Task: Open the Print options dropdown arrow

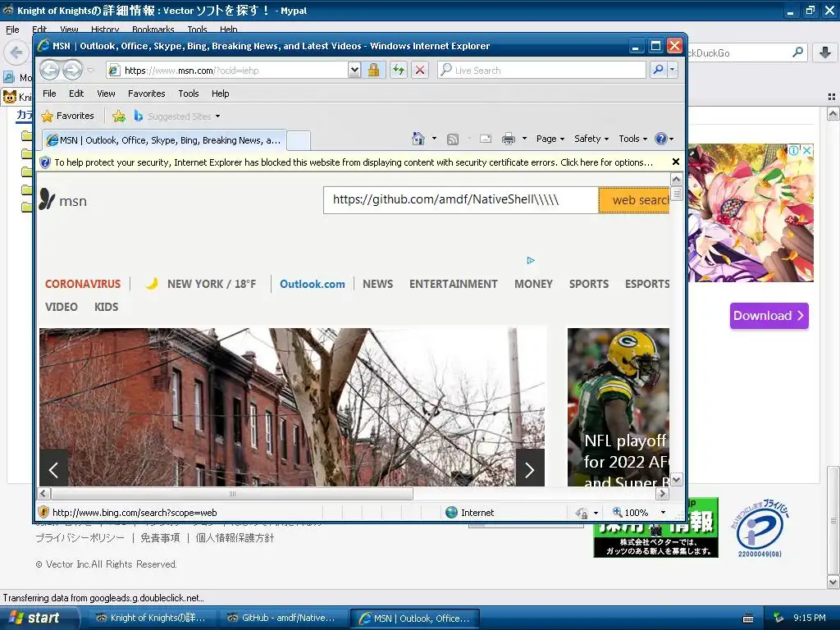Action: (524, 139)
